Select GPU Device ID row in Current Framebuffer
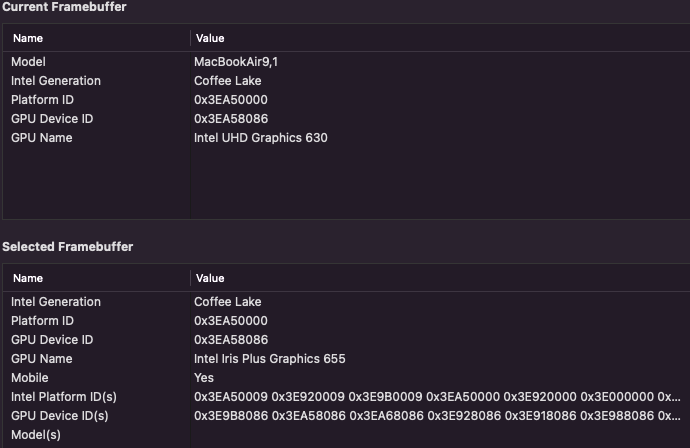The image size is (690, 448). (x=347, y=118)
